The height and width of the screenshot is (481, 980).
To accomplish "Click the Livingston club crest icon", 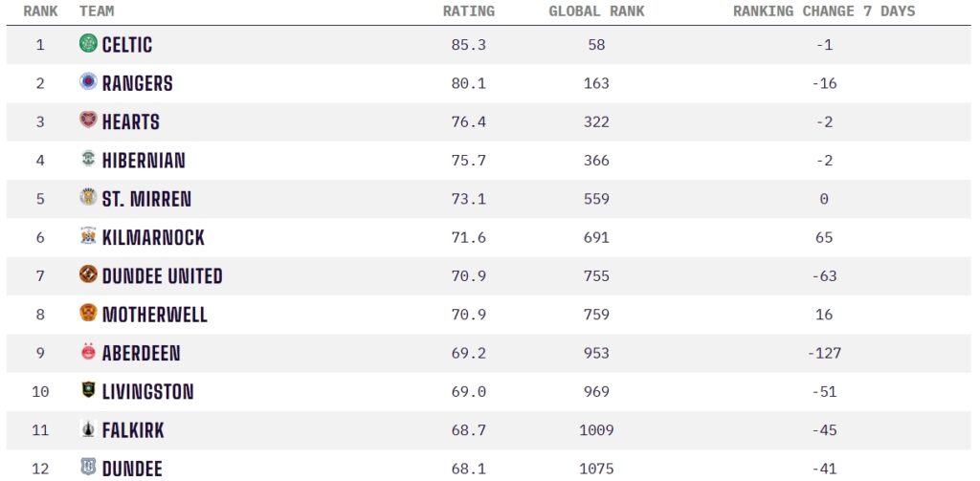I will point(88,391).
